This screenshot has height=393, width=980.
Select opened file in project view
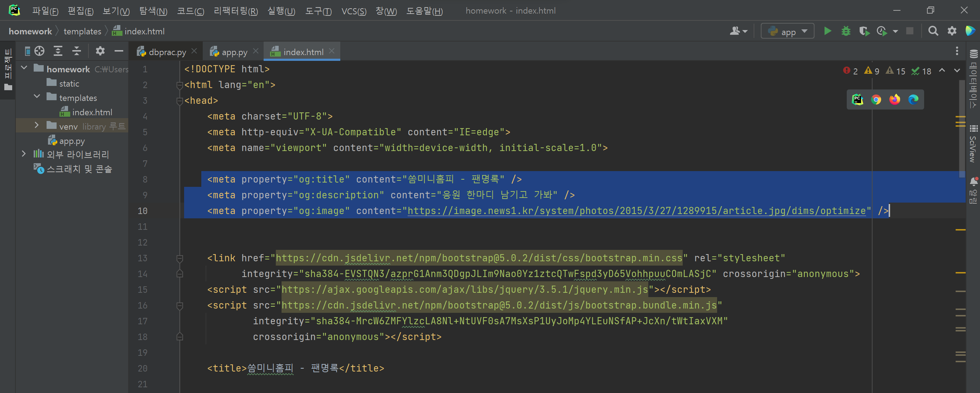39,51
